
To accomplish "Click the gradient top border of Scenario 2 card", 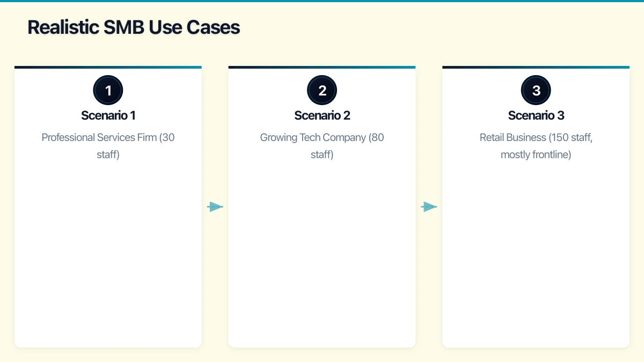I will 322,67.
